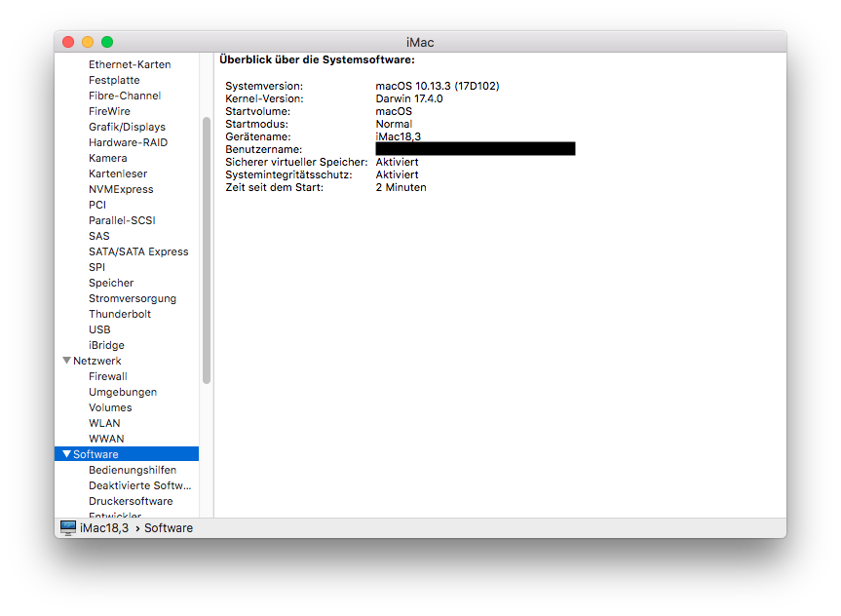Select Umgebungen under Netzwerk
This screenshot has width=841, height=616.
123,392
